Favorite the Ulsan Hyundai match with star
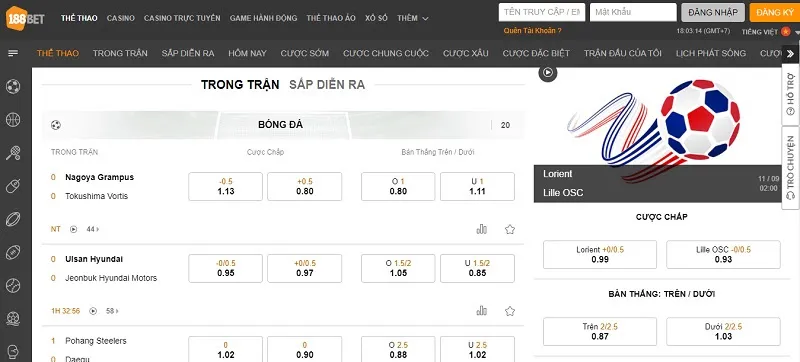The image size is (800, 362). (510, 311)
